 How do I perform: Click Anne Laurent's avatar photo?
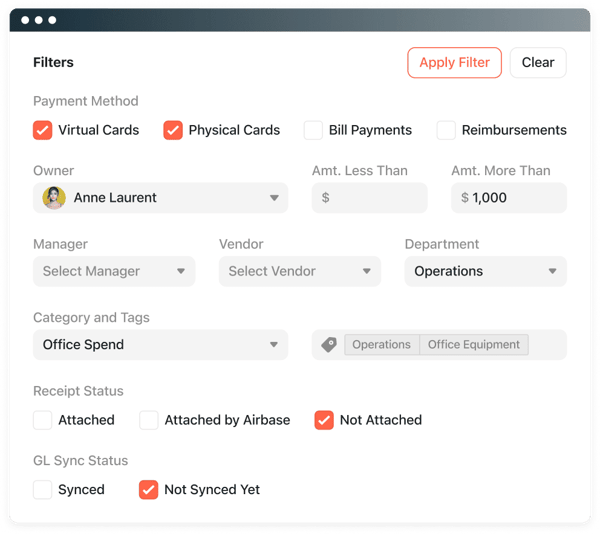point(54,198)
